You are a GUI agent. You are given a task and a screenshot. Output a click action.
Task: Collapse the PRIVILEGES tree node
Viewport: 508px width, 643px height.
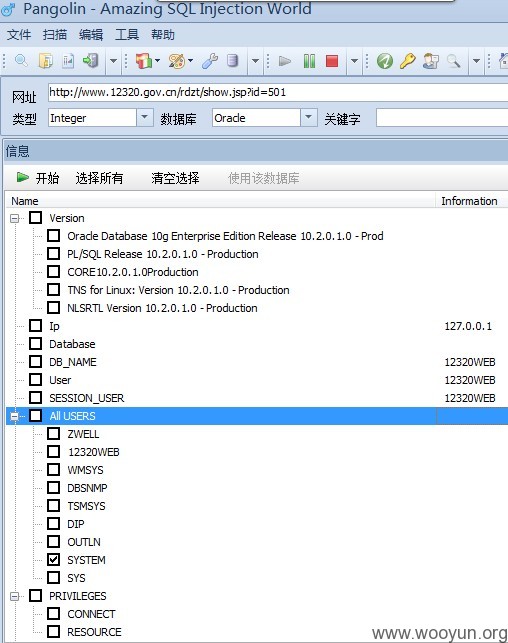(x=14, y=596)
